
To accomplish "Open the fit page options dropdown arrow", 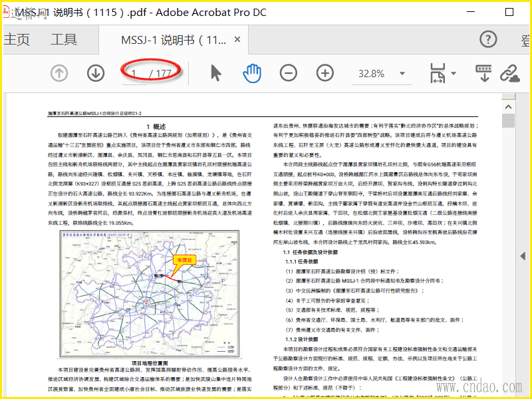I will pos(454,73).
